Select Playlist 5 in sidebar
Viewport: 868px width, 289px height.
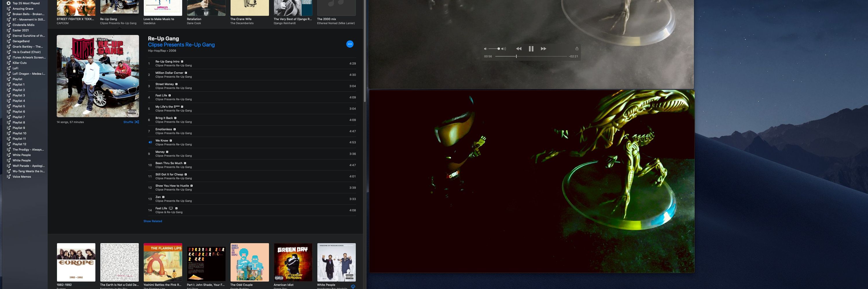coord(19,106)
